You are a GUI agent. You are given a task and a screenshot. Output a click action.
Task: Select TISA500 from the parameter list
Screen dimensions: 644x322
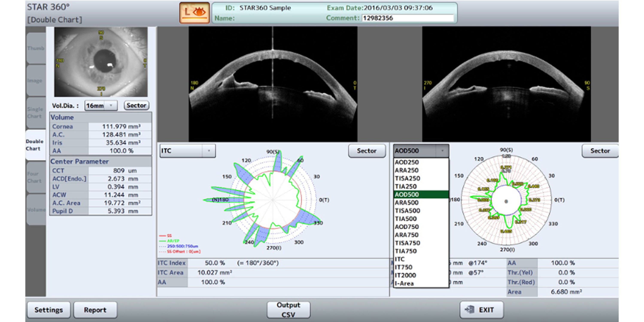point(407,211)
